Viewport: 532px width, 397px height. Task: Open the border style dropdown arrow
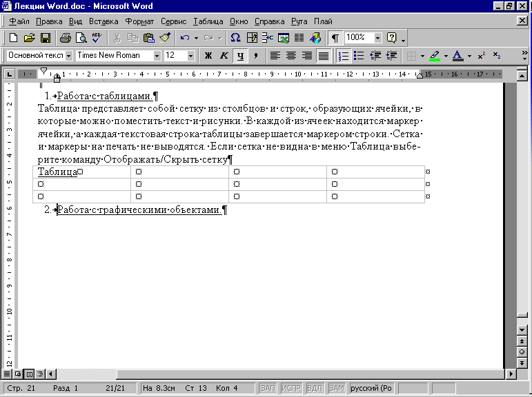click(x=422, y=56)
